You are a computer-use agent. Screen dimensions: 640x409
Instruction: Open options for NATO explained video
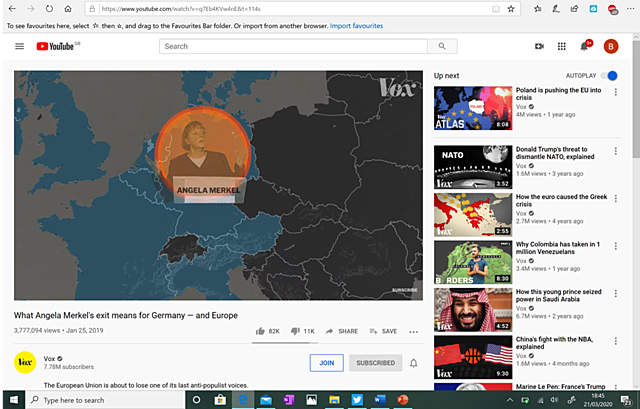pyautogui.click(x=616, y=151)
